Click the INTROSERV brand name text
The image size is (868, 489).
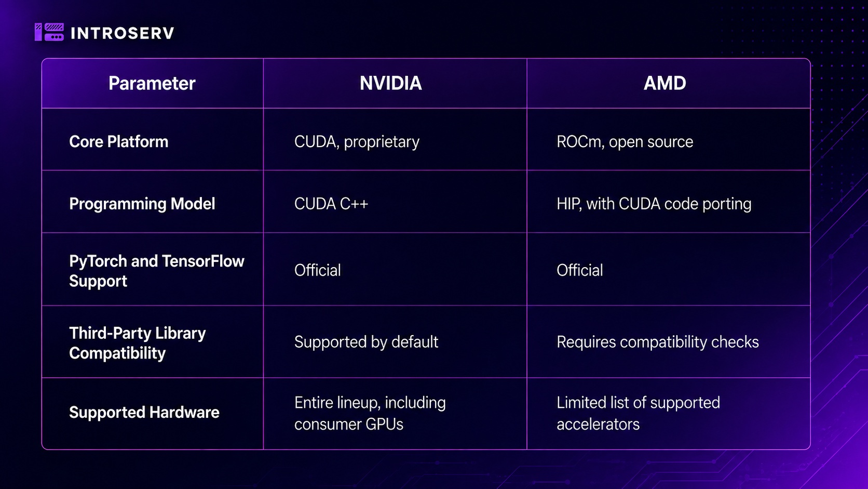click(123, 33)
